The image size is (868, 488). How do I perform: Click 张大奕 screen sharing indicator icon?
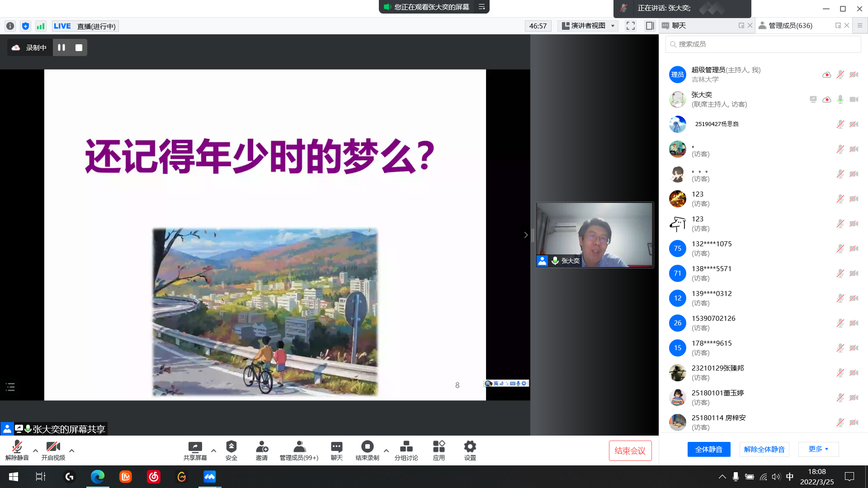[813, 99]
